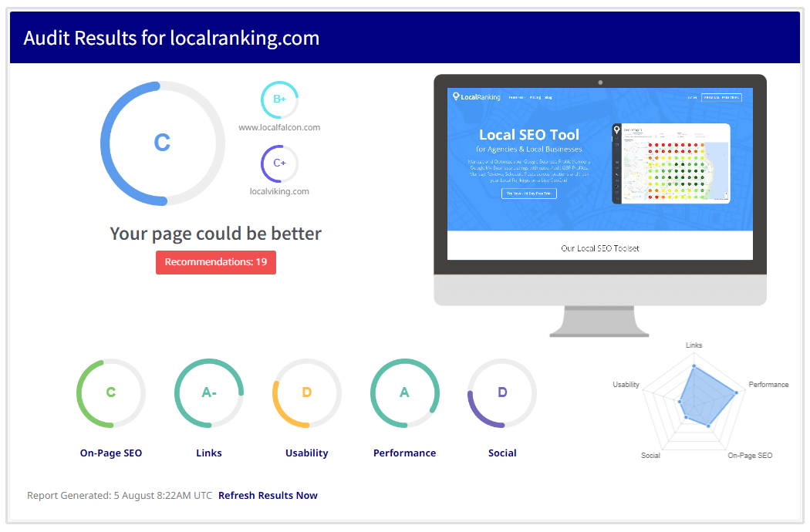Select the C+ competitor score circle
The width and height of the screenshot is (810, 532).
[x=279, y=163]
